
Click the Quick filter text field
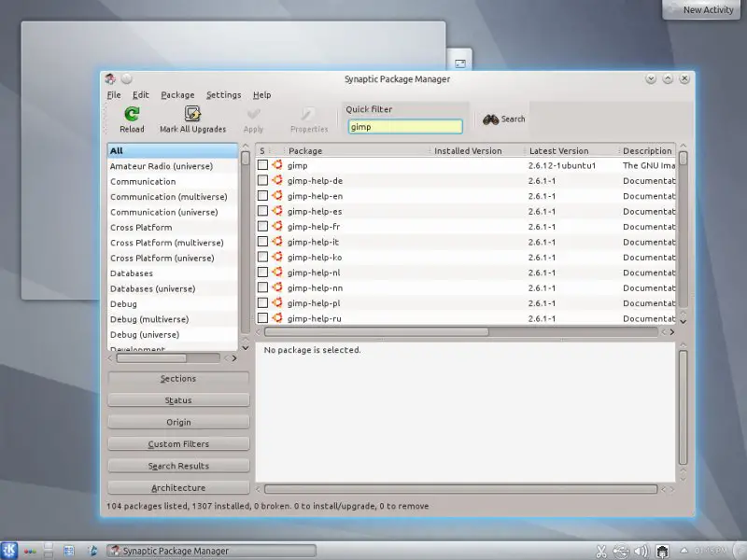click(x=405, y=127)
